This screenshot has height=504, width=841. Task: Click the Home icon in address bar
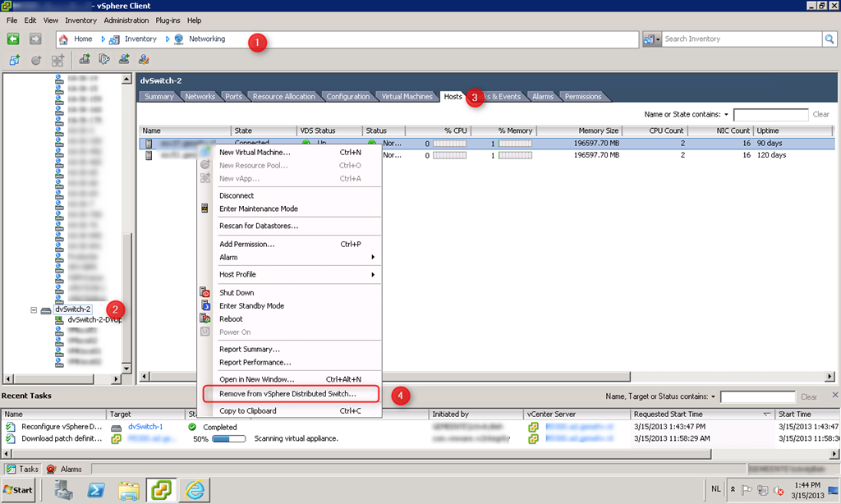pyautogui.click(x=63, y=39)
